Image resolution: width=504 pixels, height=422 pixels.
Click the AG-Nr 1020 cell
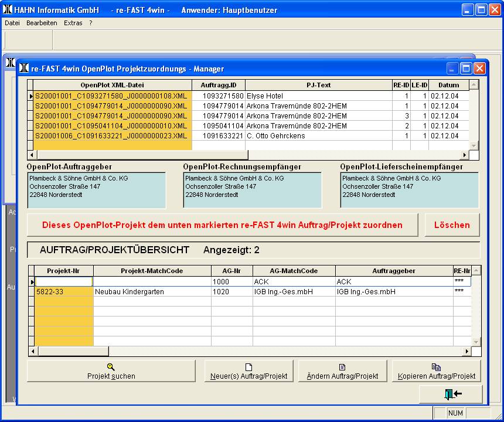[x=231, y=291]
